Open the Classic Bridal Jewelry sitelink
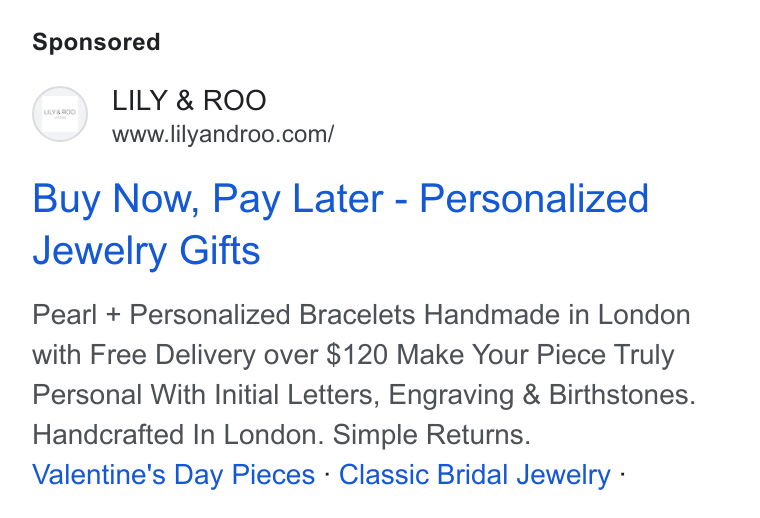The height and width of the screenshot is (518, 760). pos(475,474)
